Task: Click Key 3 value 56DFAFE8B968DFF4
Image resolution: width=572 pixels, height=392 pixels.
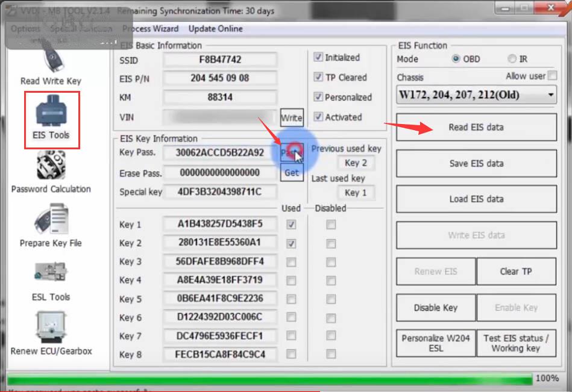Action: pos(220,261)
